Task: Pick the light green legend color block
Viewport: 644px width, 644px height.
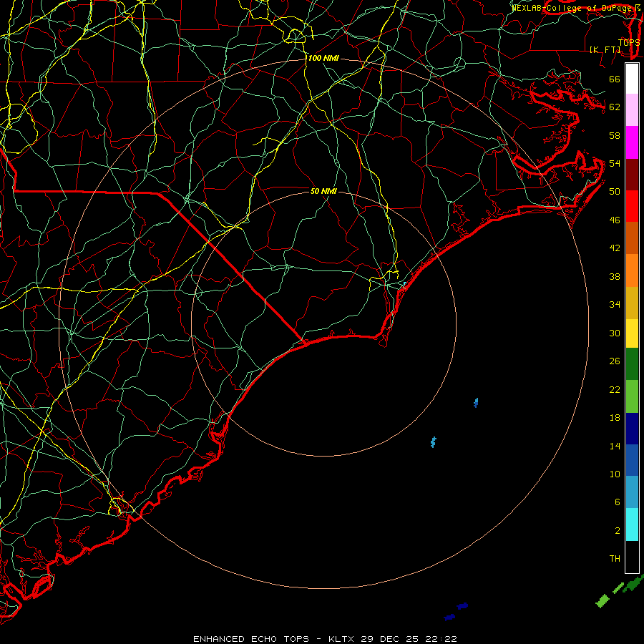Action: tap(632, 396)
